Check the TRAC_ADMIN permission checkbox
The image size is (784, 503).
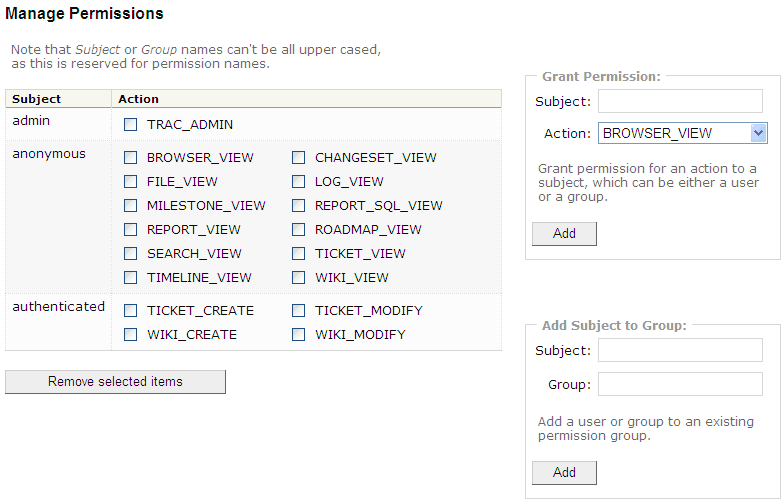(x=131, y=125)
